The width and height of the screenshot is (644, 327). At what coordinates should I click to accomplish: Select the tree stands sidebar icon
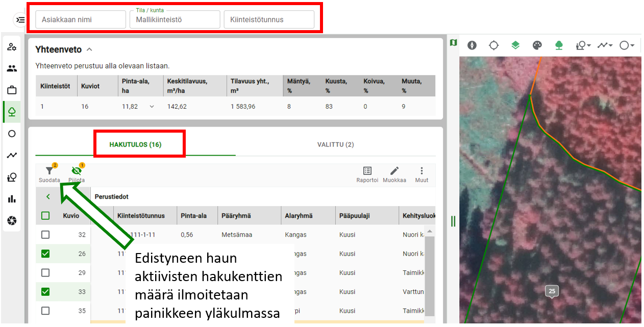point(12,112)
